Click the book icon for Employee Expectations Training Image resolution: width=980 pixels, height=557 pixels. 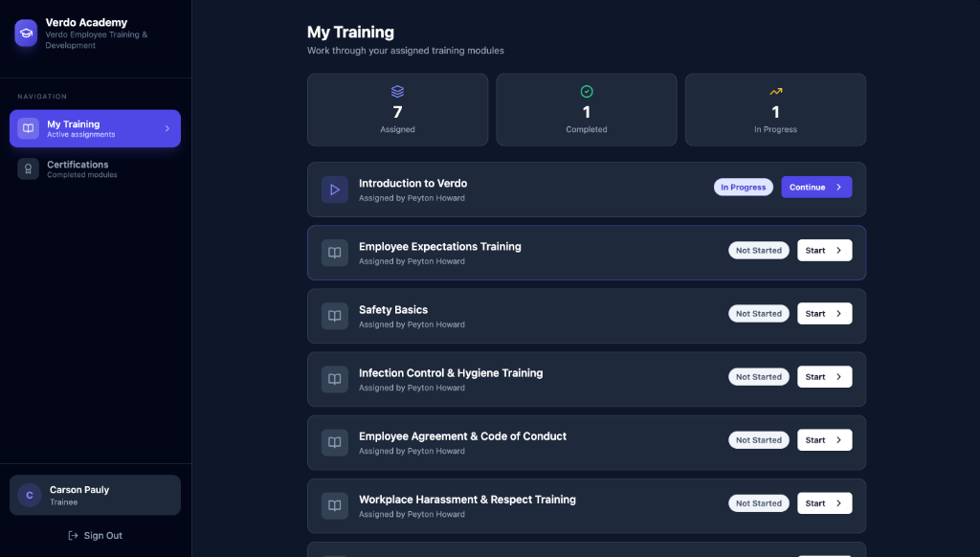[335, 253]
